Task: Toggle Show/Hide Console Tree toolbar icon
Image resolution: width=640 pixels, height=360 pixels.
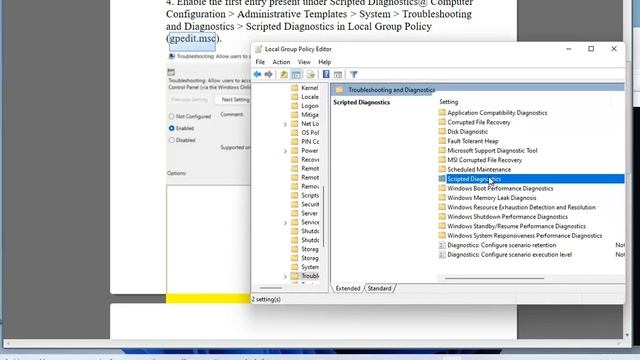Action: point(296,75)
